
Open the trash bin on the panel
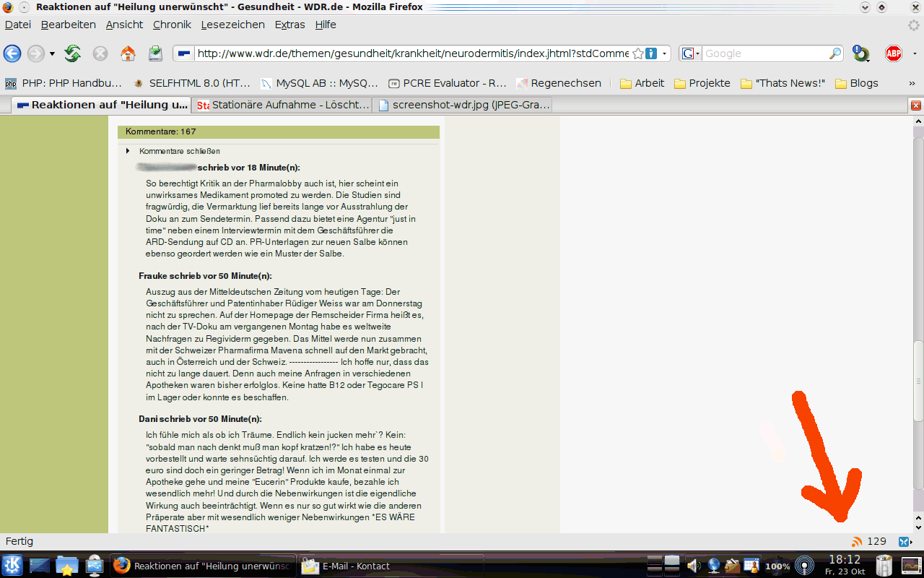point(884,566)
